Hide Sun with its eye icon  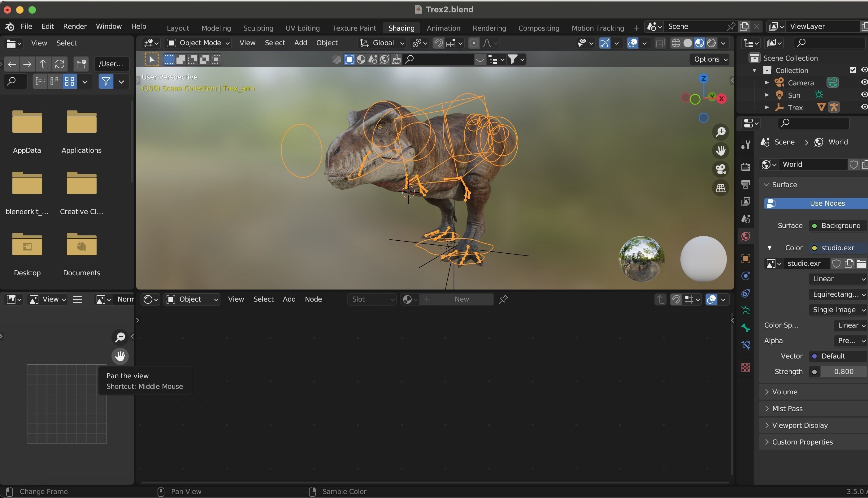coord(864,95)
